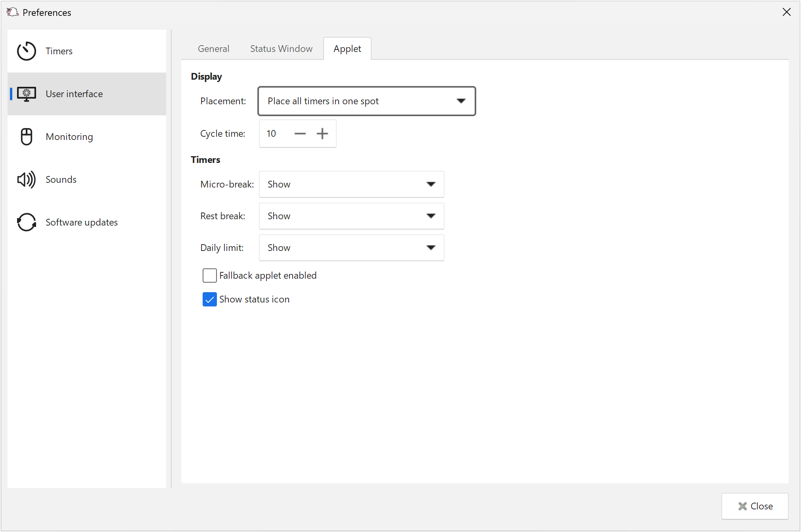The height and width of the screenshot is (532, 801).
Task: Enable Fallback applet checkbox
Action: 210,276
